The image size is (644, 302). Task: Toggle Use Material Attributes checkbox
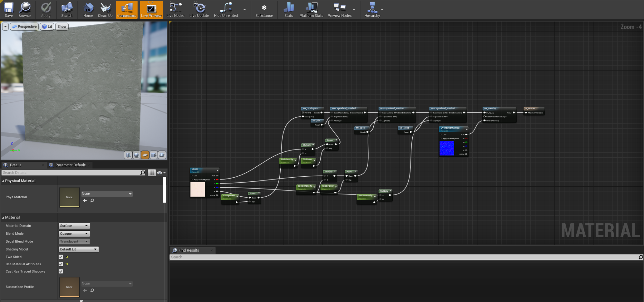(x=61, y=264)
